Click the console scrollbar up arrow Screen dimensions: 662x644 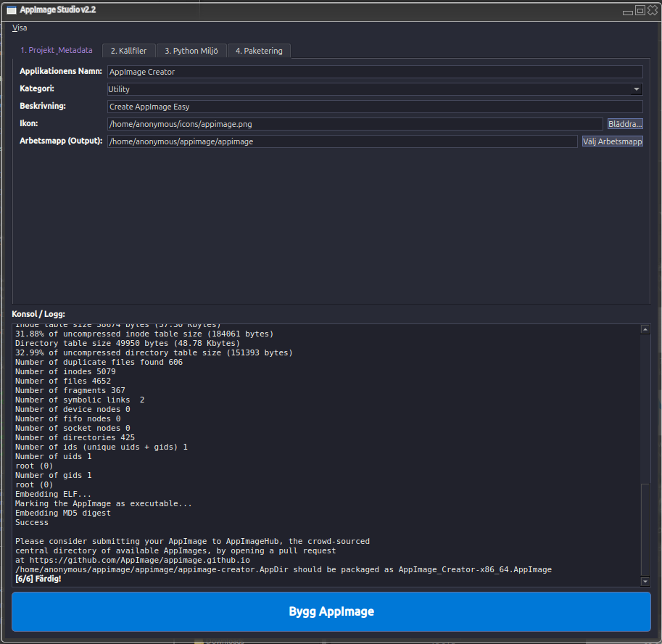(x=645, y=329)
